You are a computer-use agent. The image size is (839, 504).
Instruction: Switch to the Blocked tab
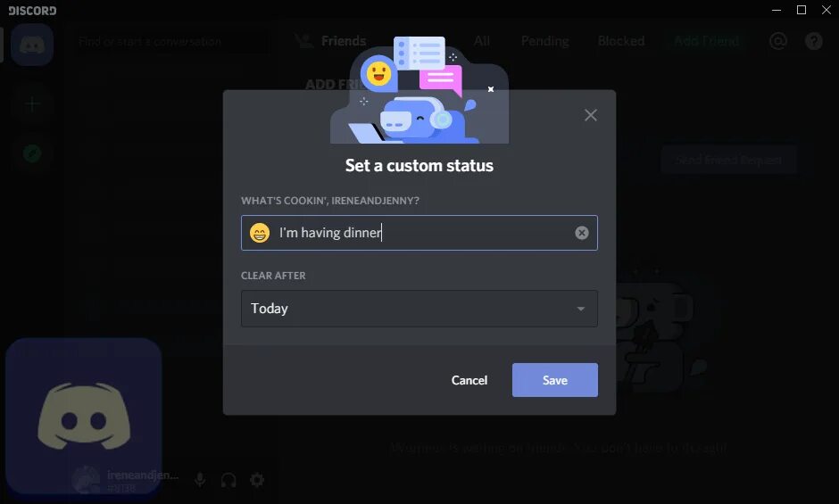[x=620, y=41]
